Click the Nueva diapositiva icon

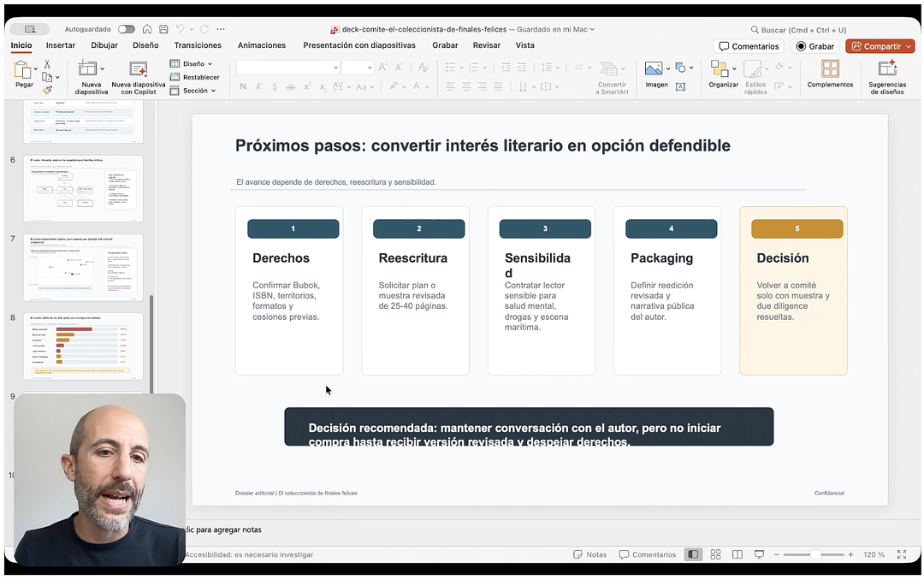[87, 68]
